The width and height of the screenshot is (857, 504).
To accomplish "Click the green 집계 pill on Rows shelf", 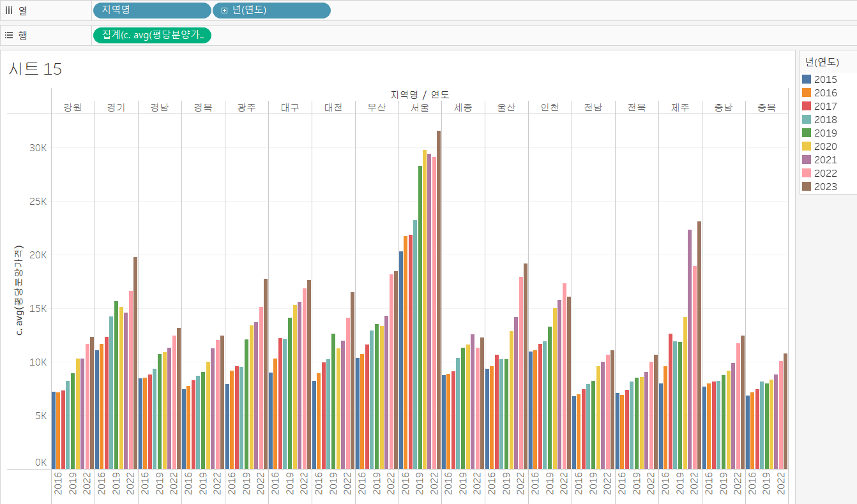I will [151, 35].
